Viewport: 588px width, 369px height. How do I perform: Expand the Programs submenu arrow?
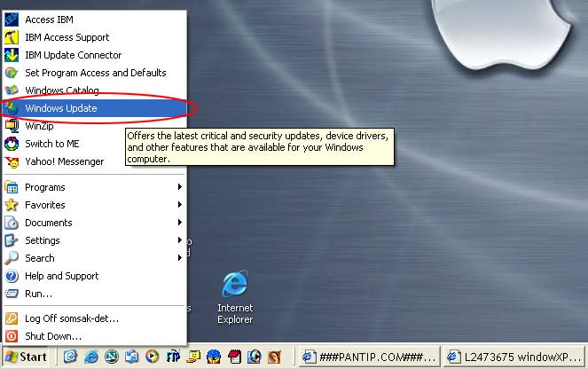180,187
